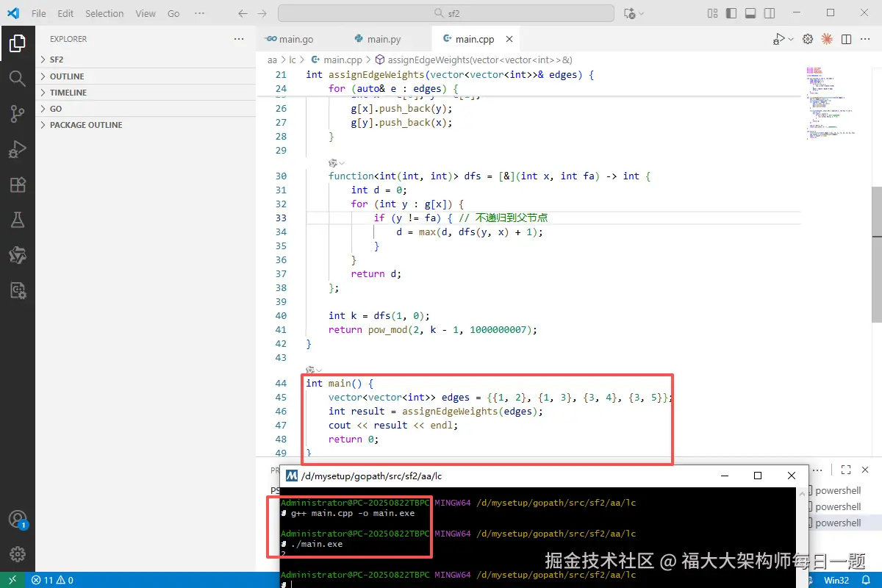Close the main.cpp tab
Screen dimensions: 882x588
tap(509, 39)
